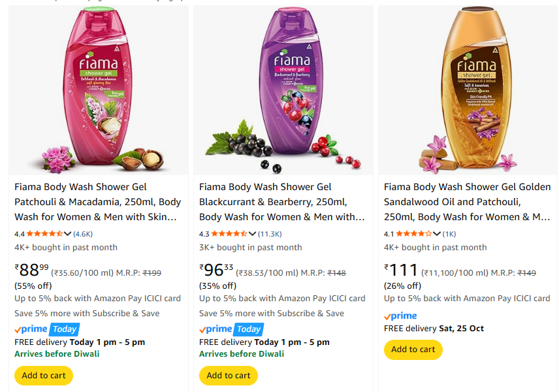Open the 1K reviews link
This screenshot has height=392, width=559.
[x=449, y=233]
